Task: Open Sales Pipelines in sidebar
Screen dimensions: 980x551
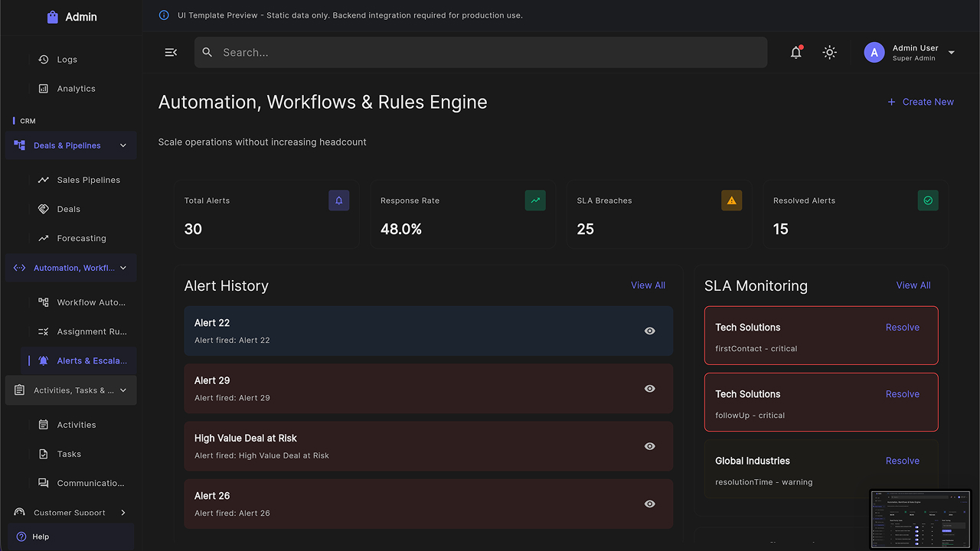Action: click(x=80, y=180)
